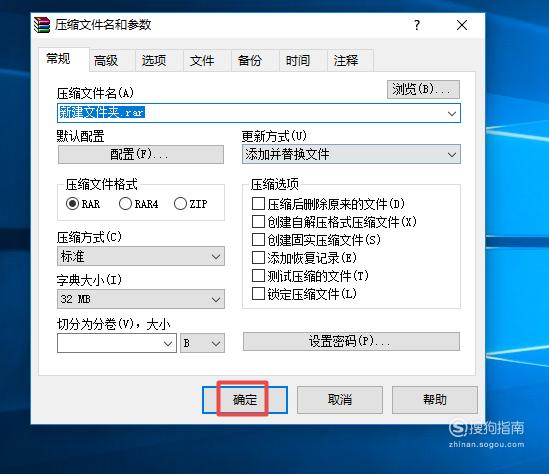The width and height of the screenshot is (549, 474).
Task: Expand the split volume size dropdown
Action: click(x=168, y=343)
